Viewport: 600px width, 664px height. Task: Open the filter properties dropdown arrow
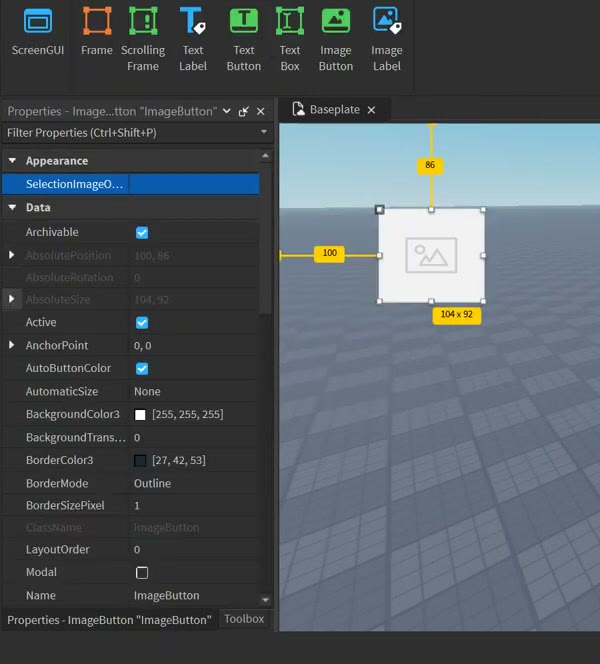click(264, 132)
